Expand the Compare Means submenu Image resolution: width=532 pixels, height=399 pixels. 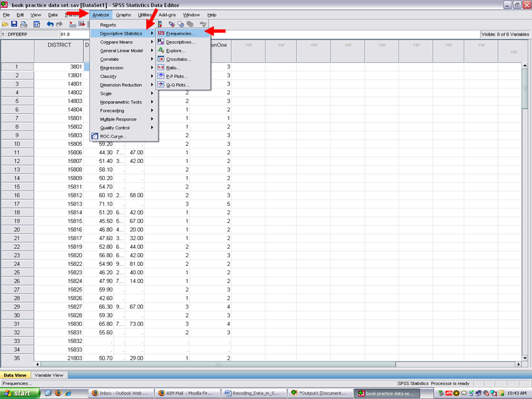coord(116,42)
